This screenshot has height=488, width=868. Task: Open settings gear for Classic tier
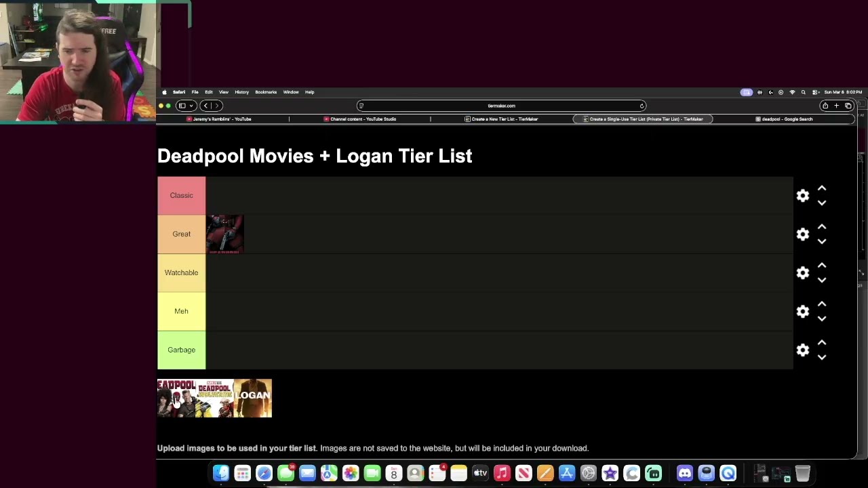(803, 195)
